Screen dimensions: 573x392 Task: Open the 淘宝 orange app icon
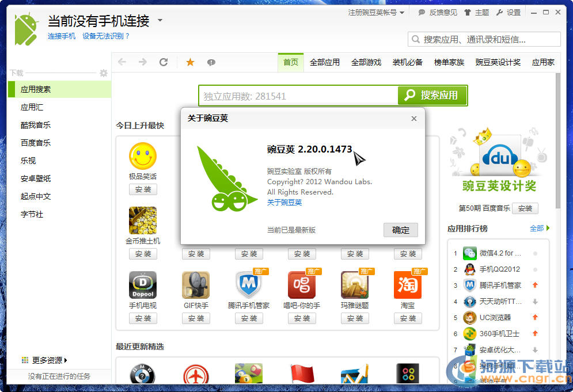(x=408, y=285)
